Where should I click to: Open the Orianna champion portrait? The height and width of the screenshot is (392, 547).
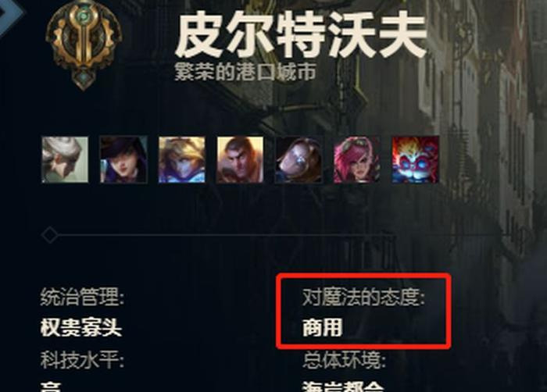click(299, 159)
